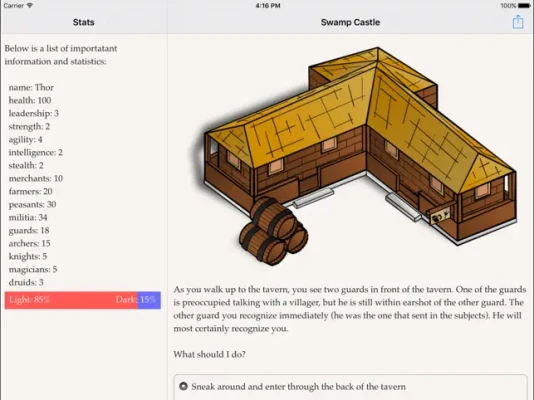Click the 'What should I do?' prompt
Image resolution: width=534 pixels, height=400 pixels.
click(209, 354)
